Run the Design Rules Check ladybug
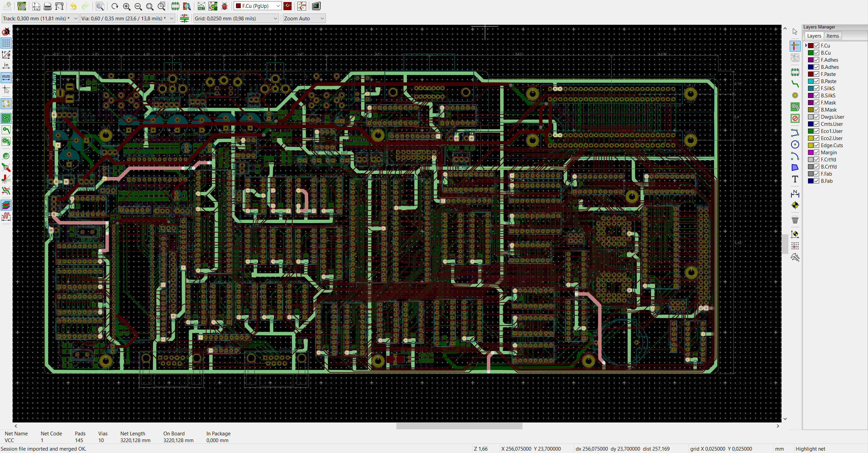This screenshot has height=453, width=868. pos(224,6)
